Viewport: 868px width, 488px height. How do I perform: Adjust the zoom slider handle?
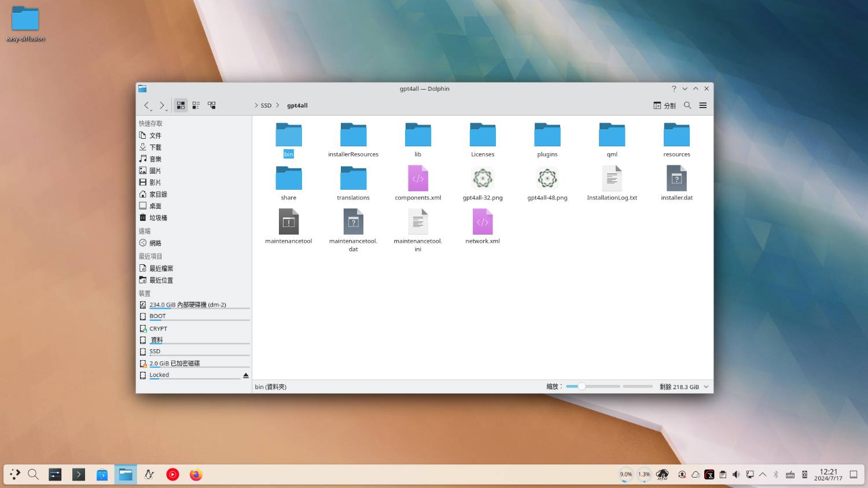coord(582,386)
